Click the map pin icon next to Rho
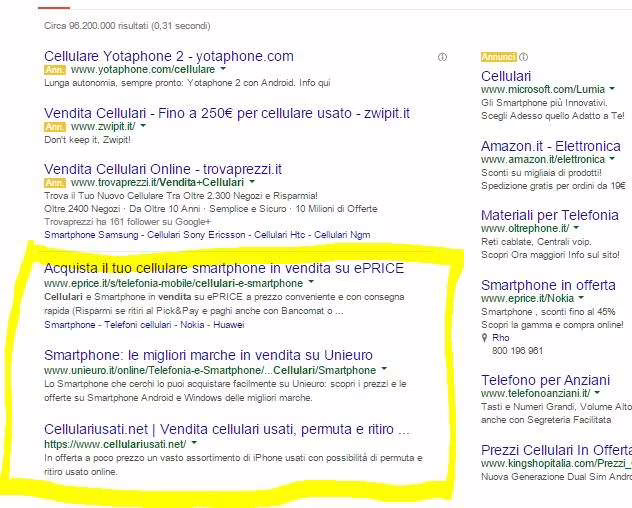This screenshot has width=632, height=508. (x=485, y=337)
